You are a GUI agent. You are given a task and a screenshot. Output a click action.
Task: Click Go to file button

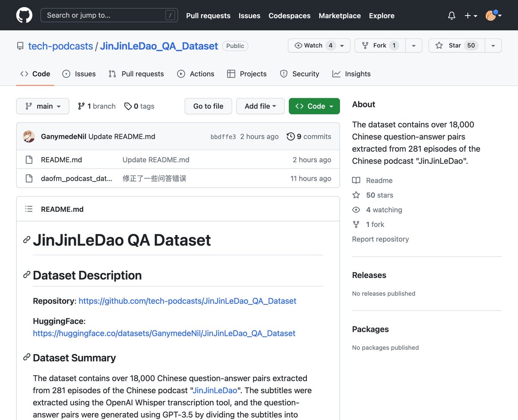click(208, 106)
